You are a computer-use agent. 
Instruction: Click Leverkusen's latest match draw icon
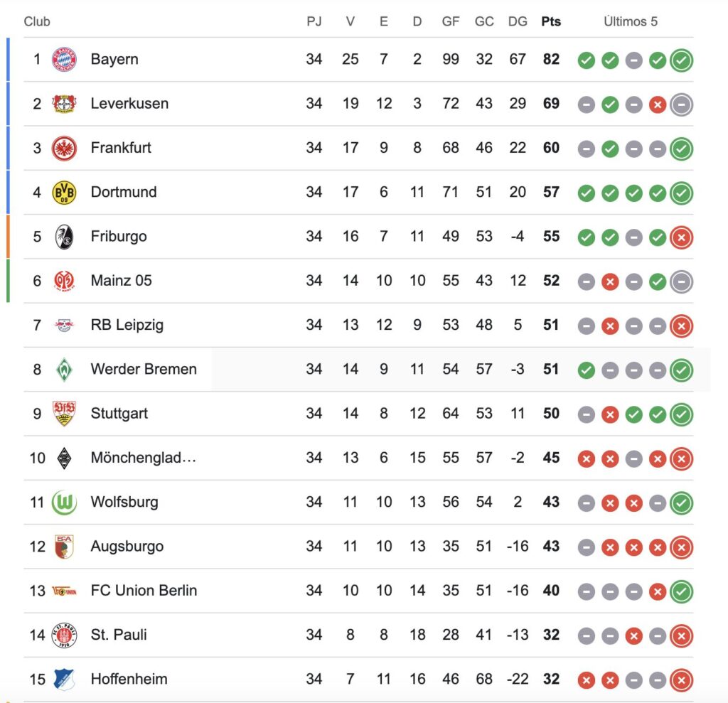(681, 104)
